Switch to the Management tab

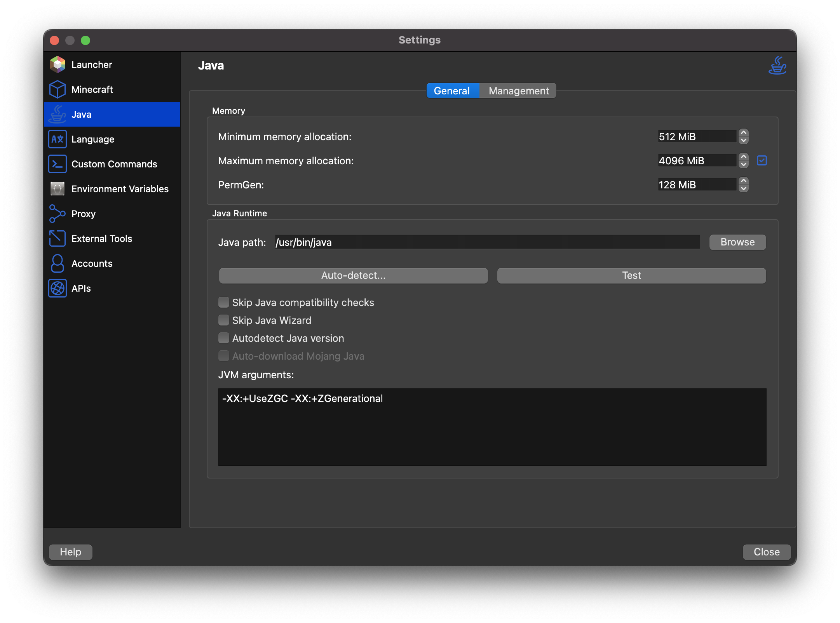tap(518, 91)
